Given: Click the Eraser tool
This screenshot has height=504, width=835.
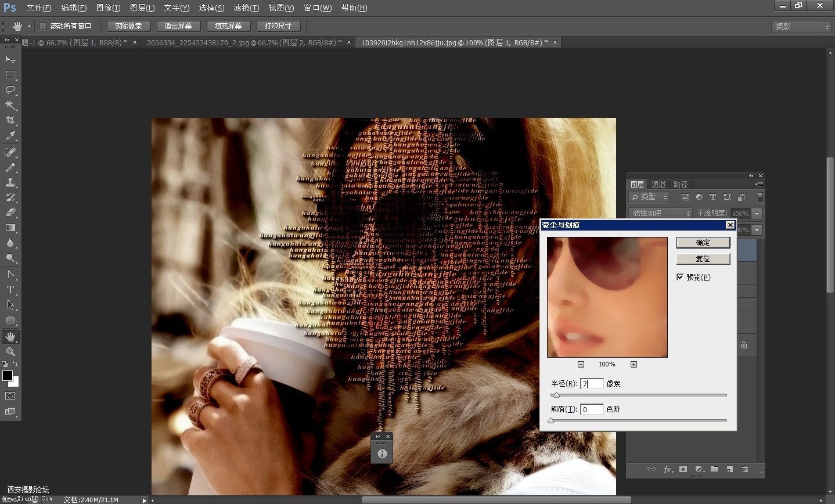Looking at the screenshot, I should 10,213.
